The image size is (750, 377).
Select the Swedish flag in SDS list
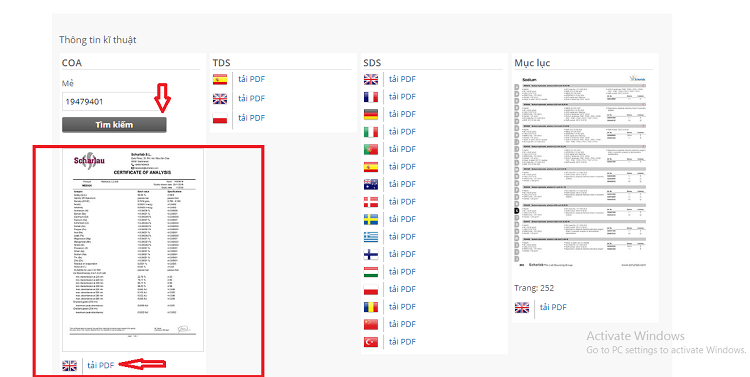pos(371,219)
